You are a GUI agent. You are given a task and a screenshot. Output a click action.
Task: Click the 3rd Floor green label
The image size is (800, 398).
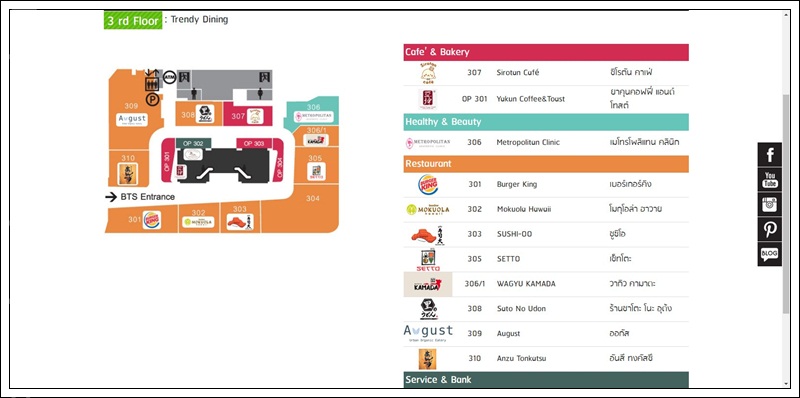133,20
